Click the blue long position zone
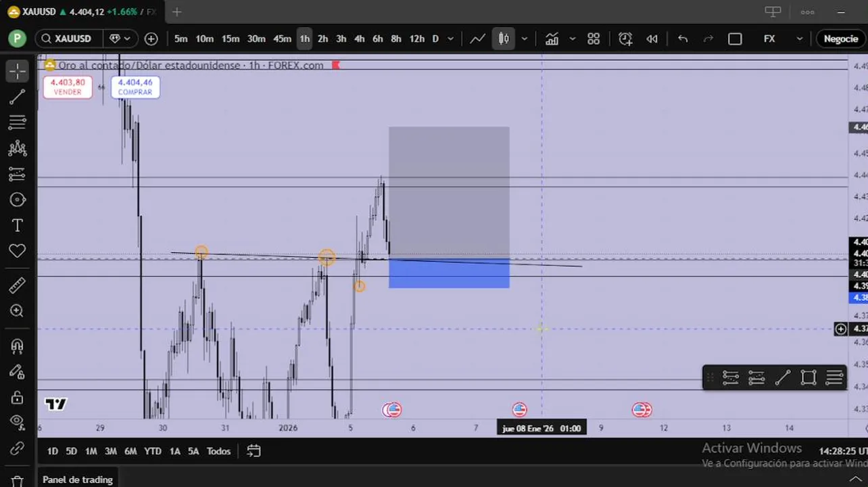 click(x=449, y=273)
